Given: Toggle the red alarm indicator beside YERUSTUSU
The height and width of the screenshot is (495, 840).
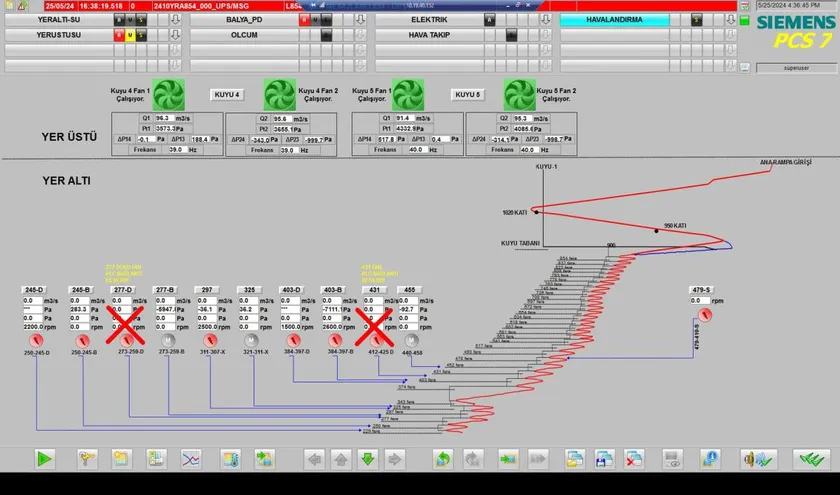Looking at the screenshot, I should point(118,35).
